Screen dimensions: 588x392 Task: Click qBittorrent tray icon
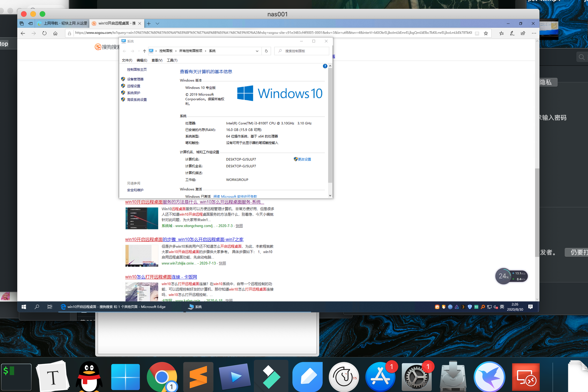450,307
